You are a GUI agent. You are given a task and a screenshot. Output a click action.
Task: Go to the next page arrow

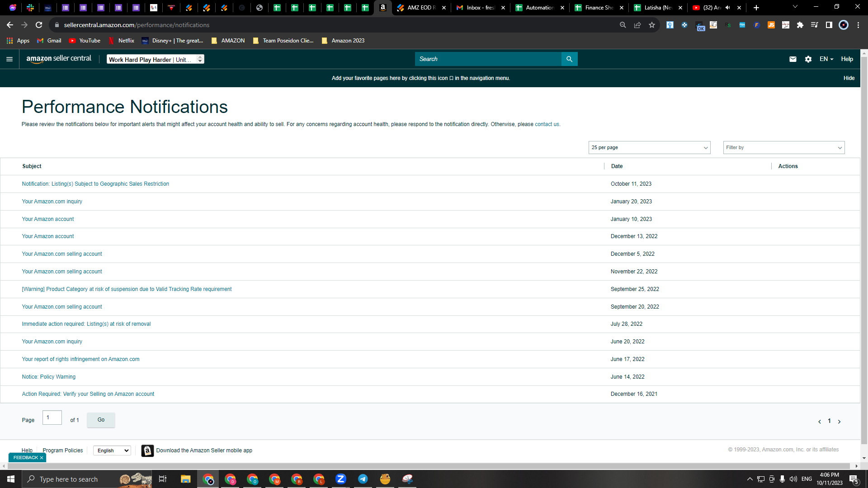[839, 422]
